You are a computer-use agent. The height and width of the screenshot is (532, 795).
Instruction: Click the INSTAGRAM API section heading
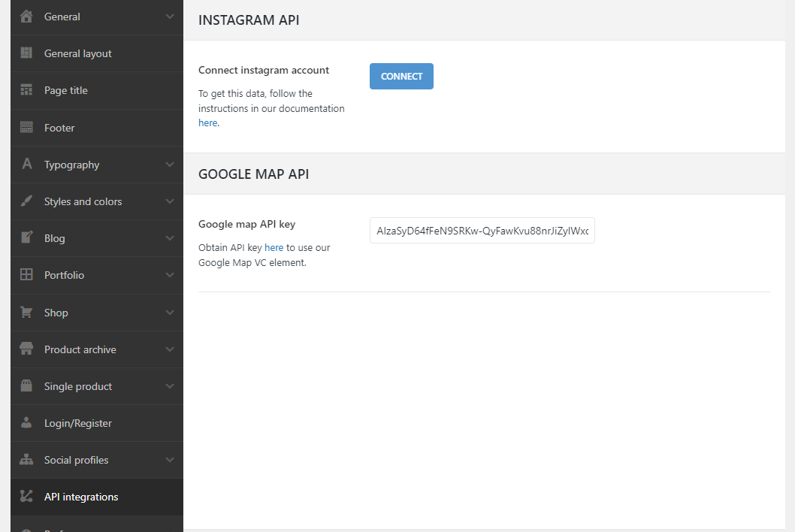pyautogui.click(x=249, y=20)
